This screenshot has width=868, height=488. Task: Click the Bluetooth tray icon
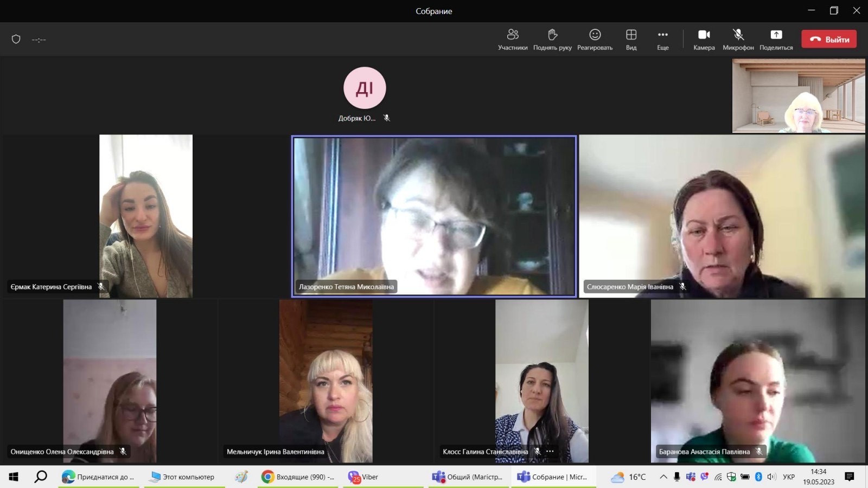coord(758,477)
